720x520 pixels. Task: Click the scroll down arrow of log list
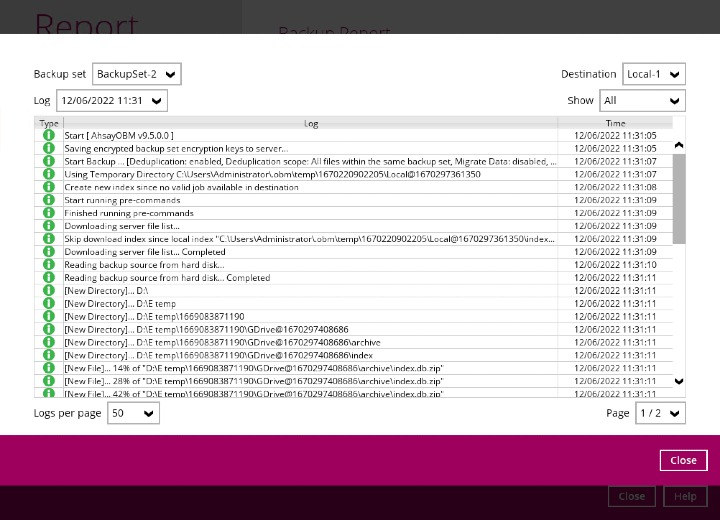[679, 381]
